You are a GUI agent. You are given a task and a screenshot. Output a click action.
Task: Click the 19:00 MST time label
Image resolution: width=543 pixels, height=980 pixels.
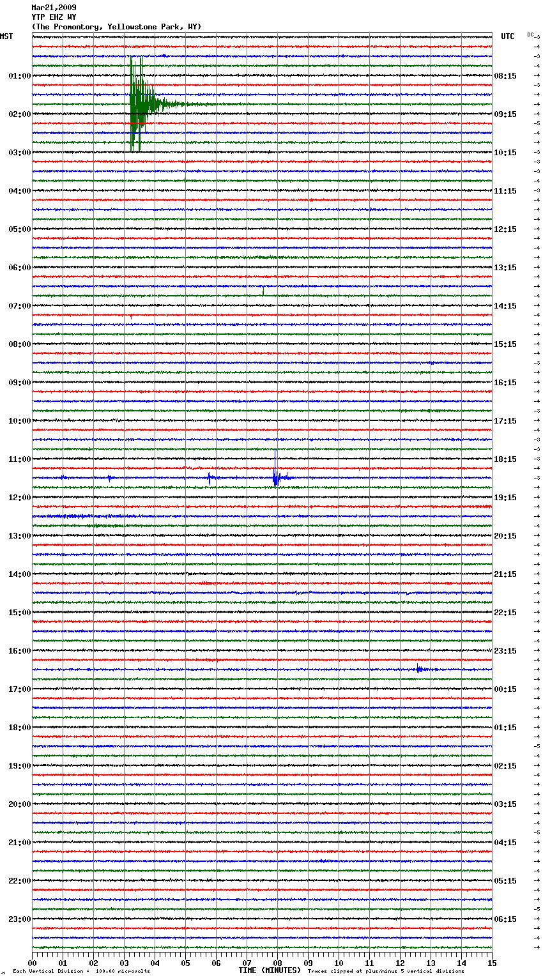(x=20, y=766)
